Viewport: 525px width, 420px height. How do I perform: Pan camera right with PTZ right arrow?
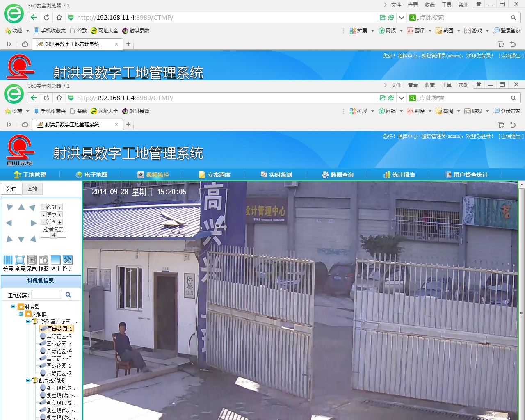(x=34, y=223)
